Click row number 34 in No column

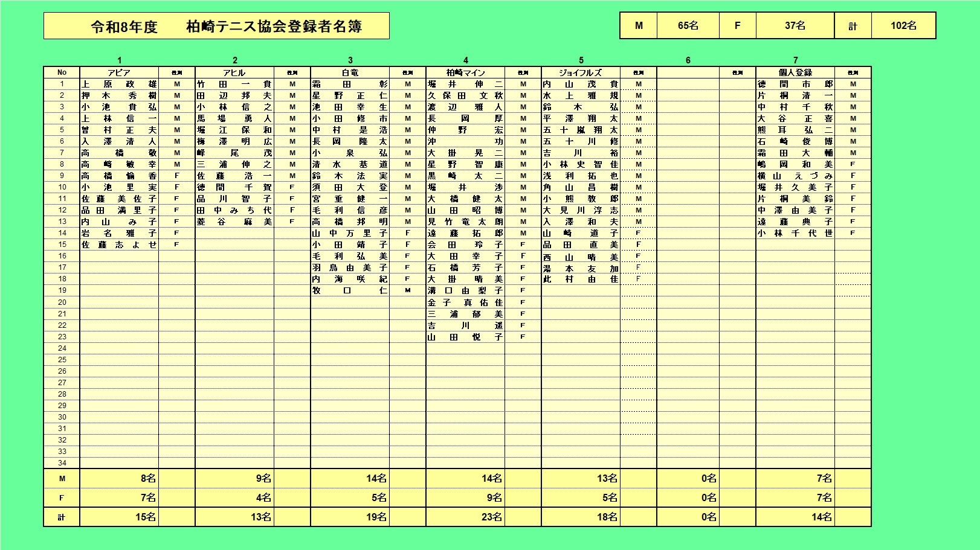click(x=62, y=463)
